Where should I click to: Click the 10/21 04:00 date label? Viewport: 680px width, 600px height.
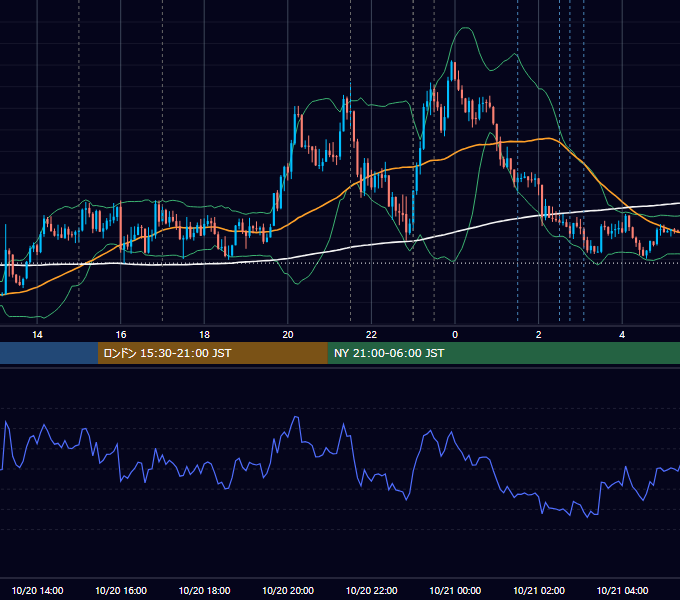[x=622, y=590]
